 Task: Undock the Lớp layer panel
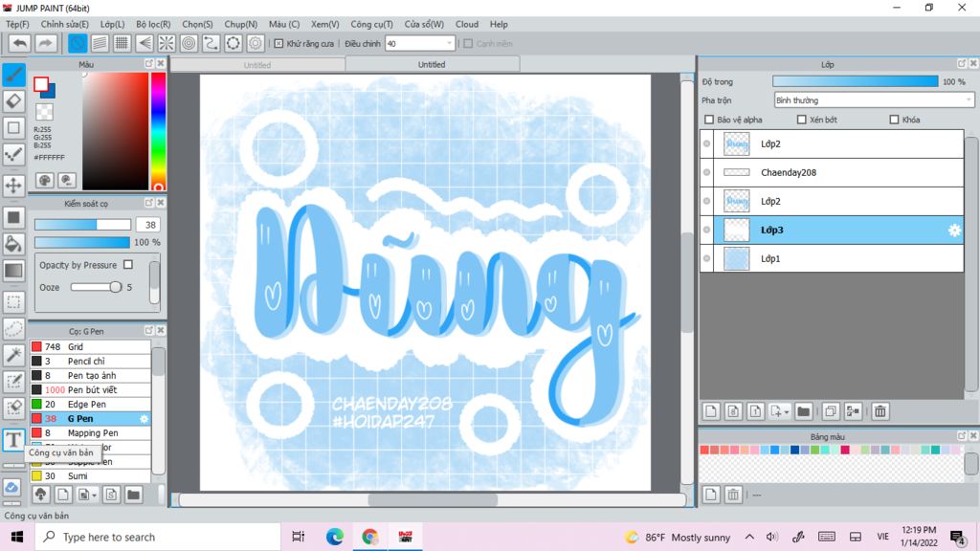point(961,64)
